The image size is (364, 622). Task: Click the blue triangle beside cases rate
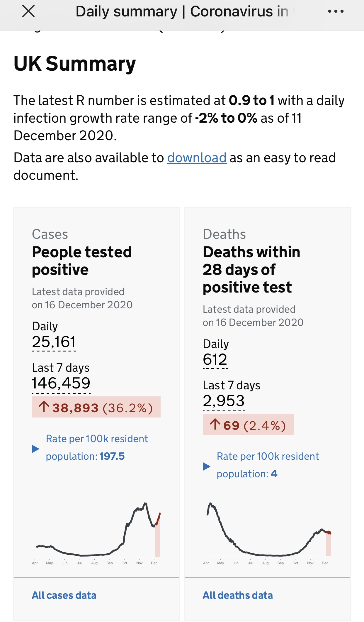tap(35, 449)
